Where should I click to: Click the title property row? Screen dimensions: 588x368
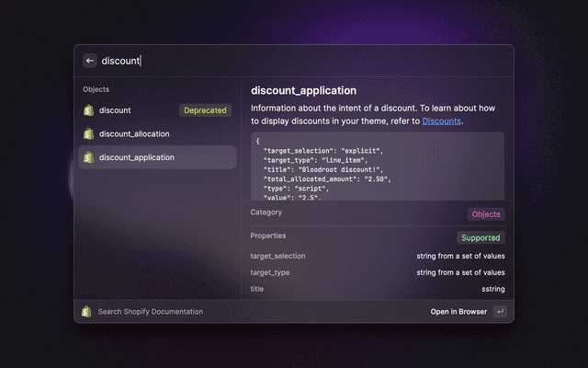pyautogui.click(x=377, y=289)
